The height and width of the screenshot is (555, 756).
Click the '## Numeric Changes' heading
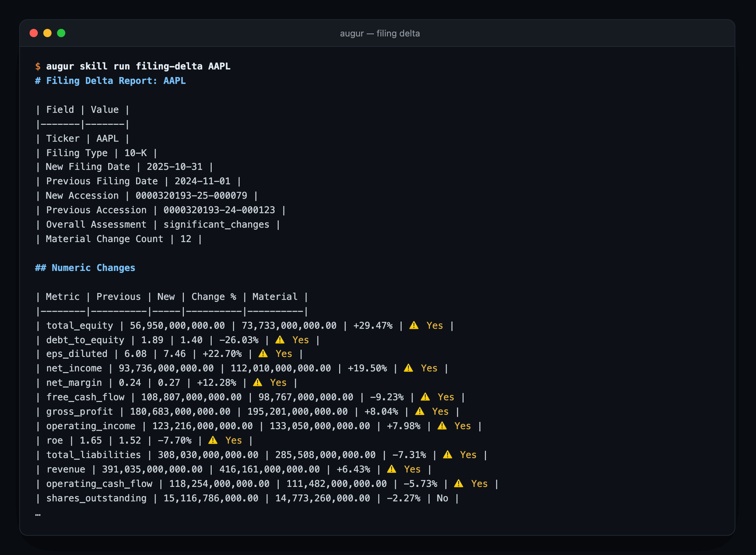(85, 268)
